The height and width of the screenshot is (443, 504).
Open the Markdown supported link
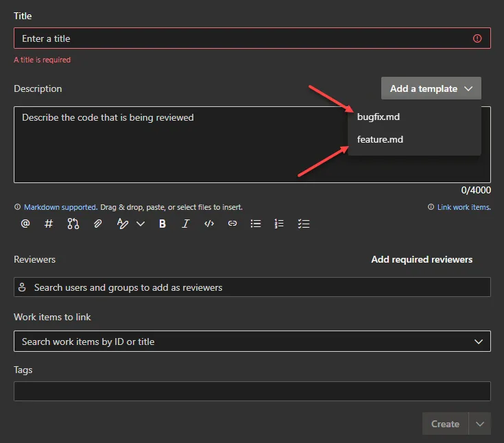(60, 207)
